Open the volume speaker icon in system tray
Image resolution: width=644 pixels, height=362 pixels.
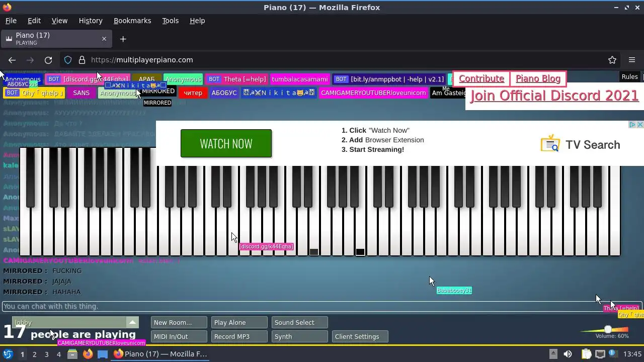click(x=568, y=354)
